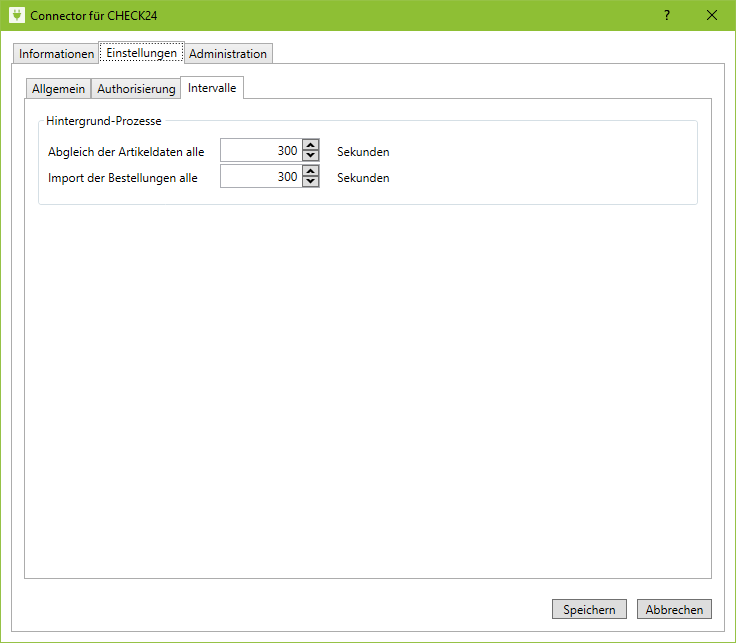Switch to the Informationen tab
Image resolution: width=736 pixels, height=643 pixels.
pyautogui.click(x=56, y=54)
